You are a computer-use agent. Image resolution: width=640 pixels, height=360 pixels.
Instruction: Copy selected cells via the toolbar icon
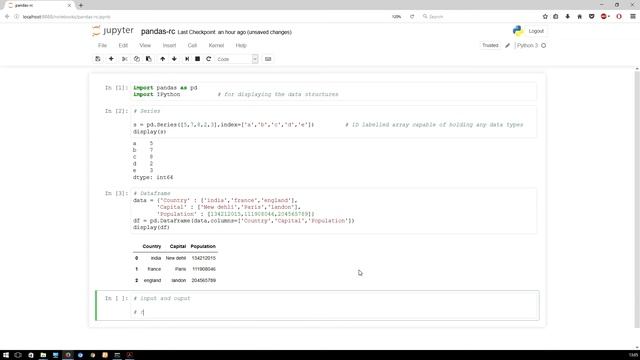[x=137, y=59]
